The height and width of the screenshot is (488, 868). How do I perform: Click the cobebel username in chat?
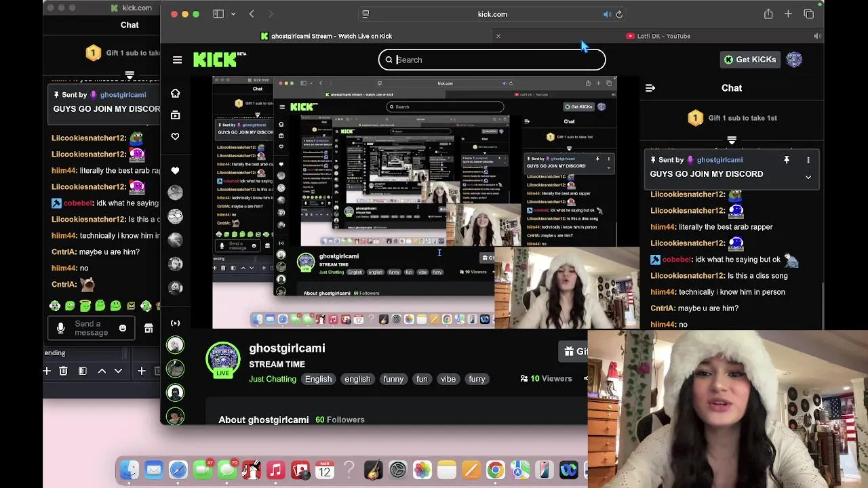677,260
